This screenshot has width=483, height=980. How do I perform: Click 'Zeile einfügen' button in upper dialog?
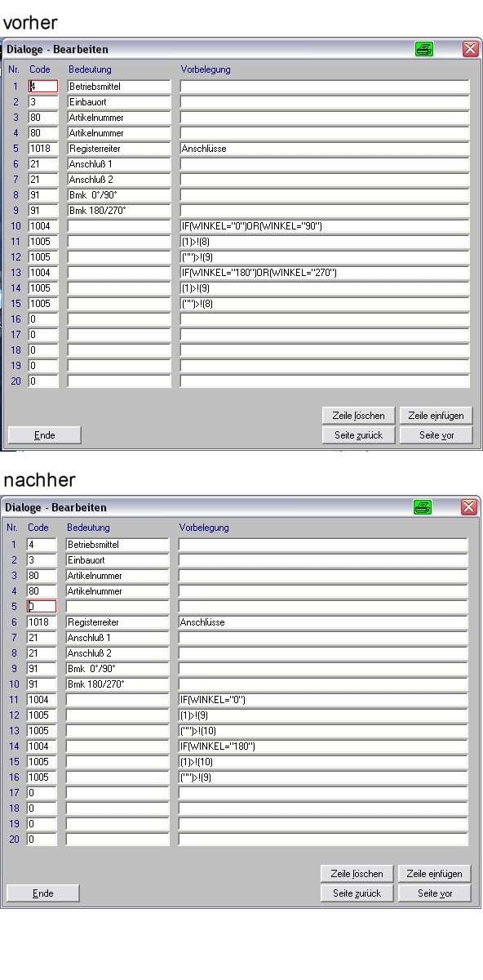(436, 416)
